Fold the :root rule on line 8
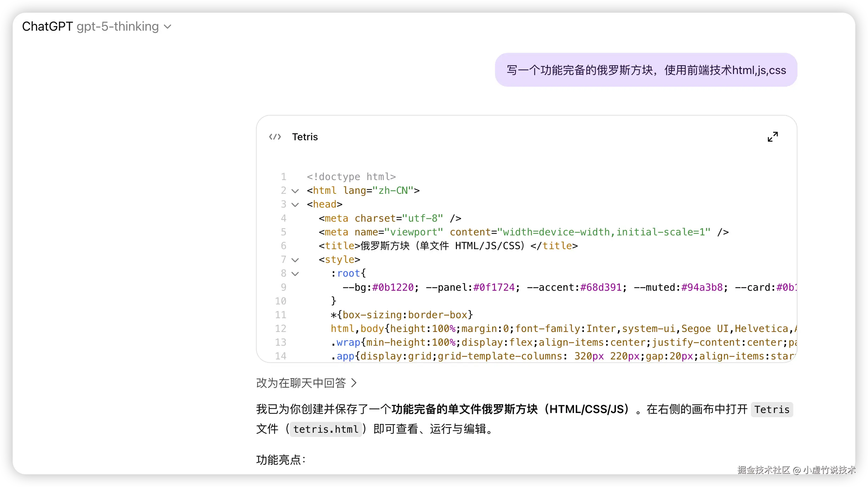 tap(295, 274)
